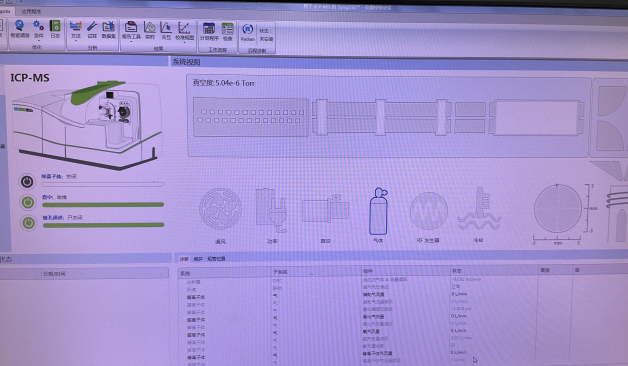The image size is (628, 366).
Task: Click the bottom green progress bar
Action: [103, 225]
